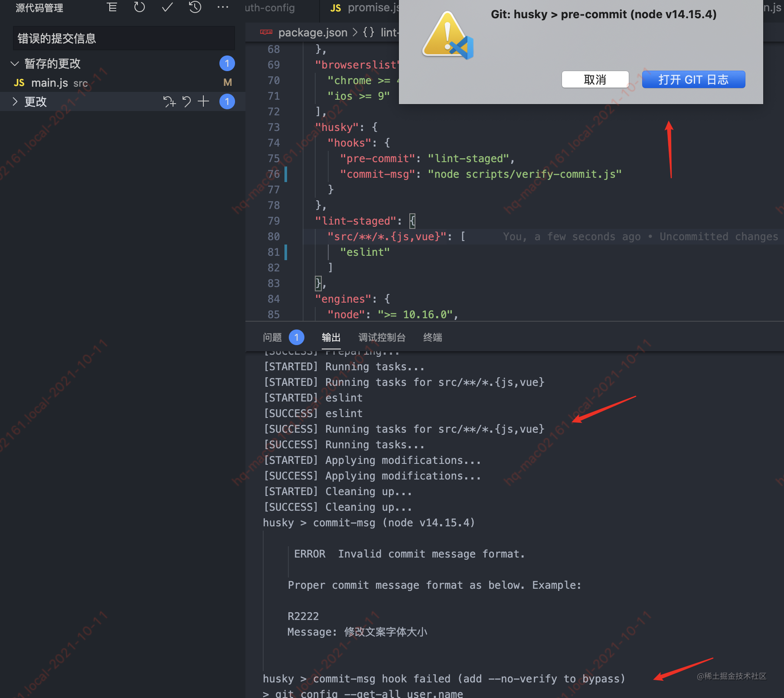
Task: Click "husky > commit-msg (node v14.15.4)" output line
Action: 369,523
